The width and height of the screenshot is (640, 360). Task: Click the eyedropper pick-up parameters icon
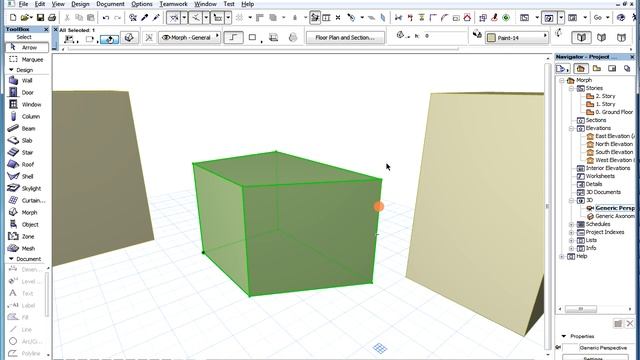click(x=144, y=18)
